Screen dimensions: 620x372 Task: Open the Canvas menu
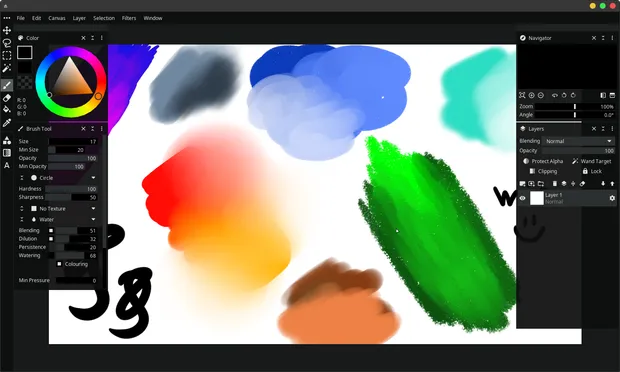[57, 18]
